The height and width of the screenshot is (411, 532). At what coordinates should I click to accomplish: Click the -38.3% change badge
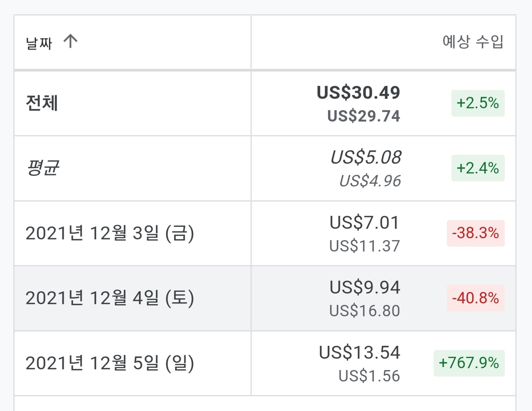(475, 233)
